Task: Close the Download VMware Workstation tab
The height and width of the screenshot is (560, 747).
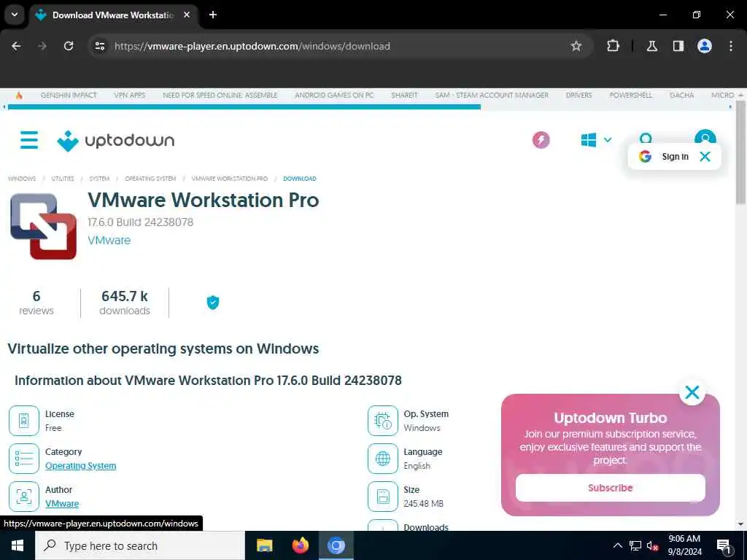Action: 187,15
